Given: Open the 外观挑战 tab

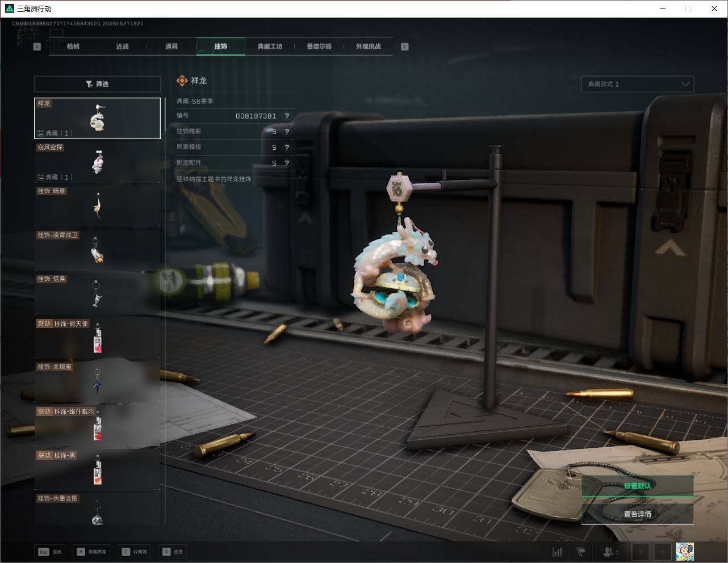Looking at the screenshot, I should click(368, 47).
